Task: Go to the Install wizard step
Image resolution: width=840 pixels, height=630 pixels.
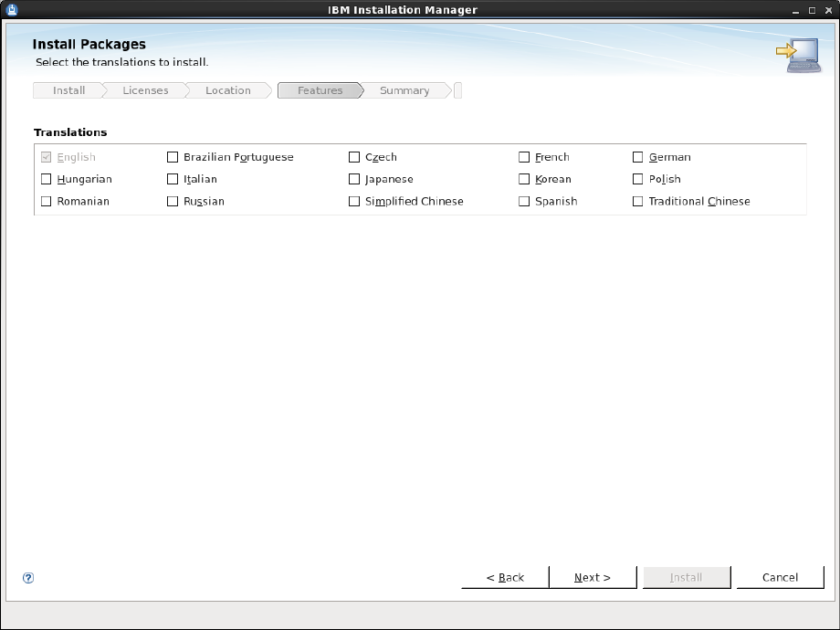Action: [68, 90]
